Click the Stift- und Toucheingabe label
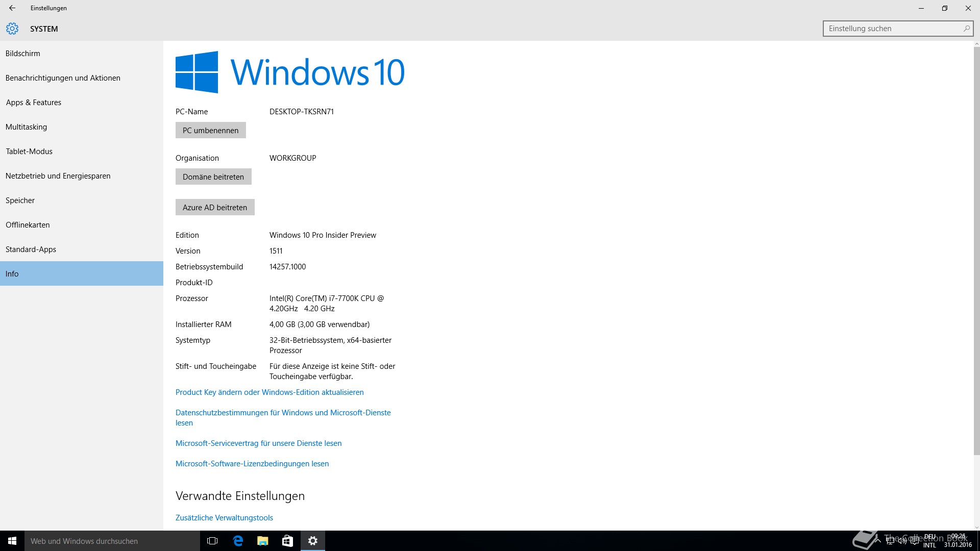Image resolution: width=980 pixels, height=551 pixels. click(216, 366)
